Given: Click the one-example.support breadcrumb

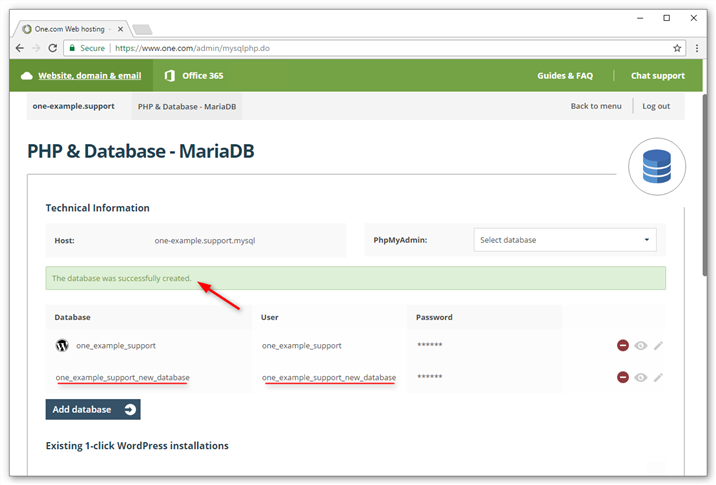Looking at the screenshot, I should tap(74, 106).
